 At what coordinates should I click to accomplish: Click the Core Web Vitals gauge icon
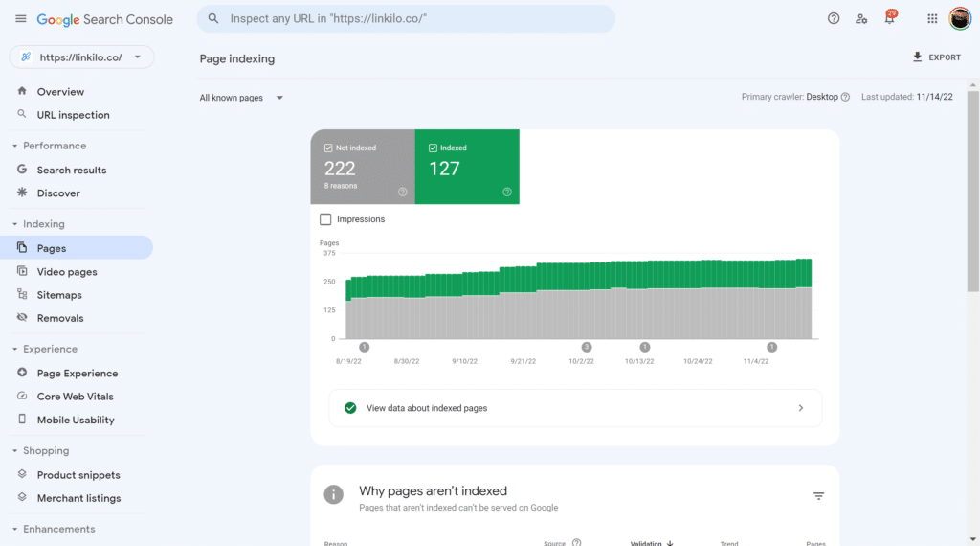(22, 396)
